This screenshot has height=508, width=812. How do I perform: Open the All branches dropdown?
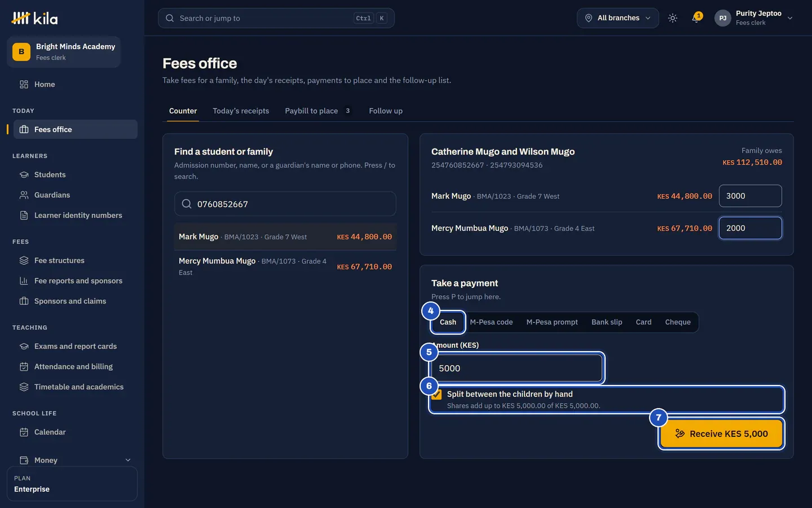click(x=617, y=18)
